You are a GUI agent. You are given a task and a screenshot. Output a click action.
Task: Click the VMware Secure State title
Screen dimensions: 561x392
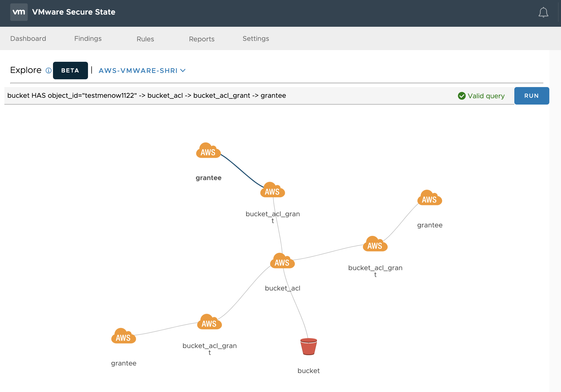74,12
